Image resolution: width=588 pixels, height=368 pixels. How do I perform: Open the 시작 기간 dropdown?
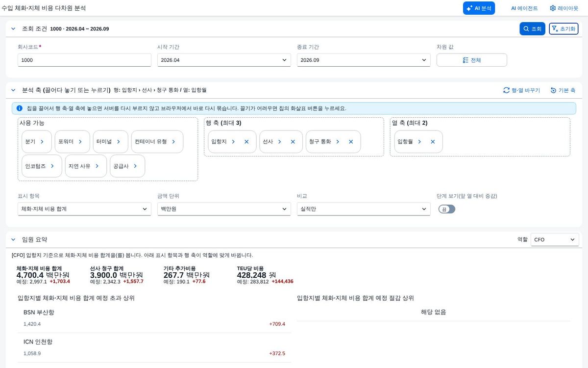pos(224,60)
